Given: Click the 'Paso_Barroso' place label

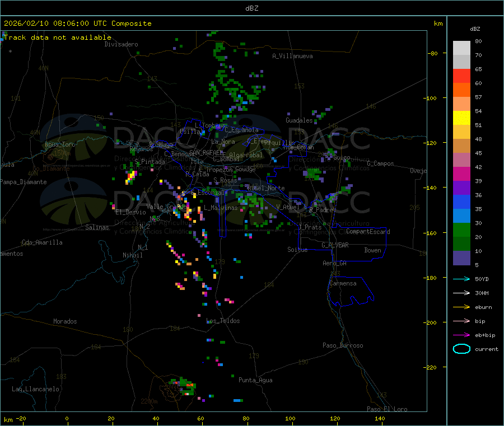Looking at the screenshot, I should (x=343, y=345).
